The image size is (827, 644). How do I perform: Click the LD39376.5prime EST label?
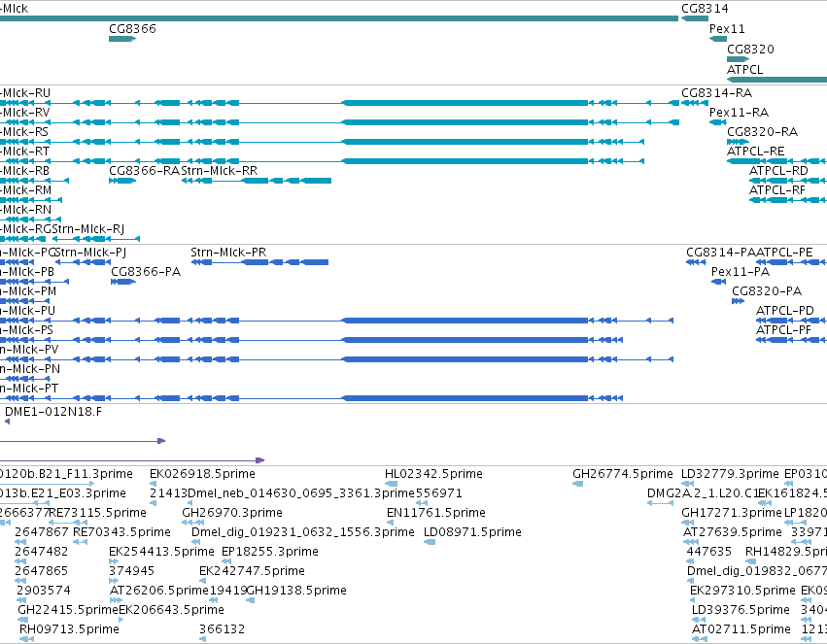[741, 610]
